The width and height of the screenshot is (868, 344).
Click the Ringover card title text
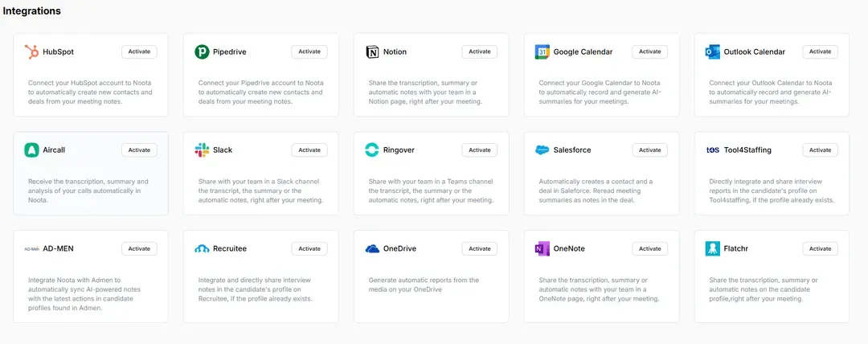point(399,150)
